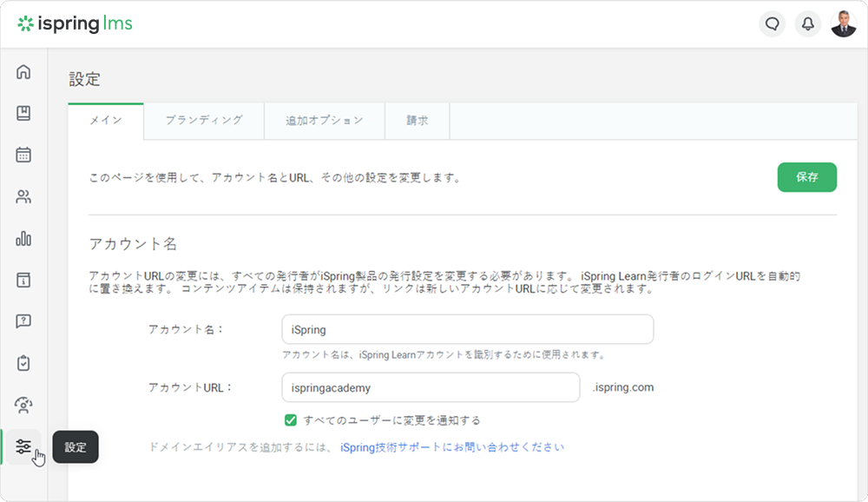Viewport: 868px width, 502px height.
Task: Click the info box sidebar icon
Action: tap(23, 280)
